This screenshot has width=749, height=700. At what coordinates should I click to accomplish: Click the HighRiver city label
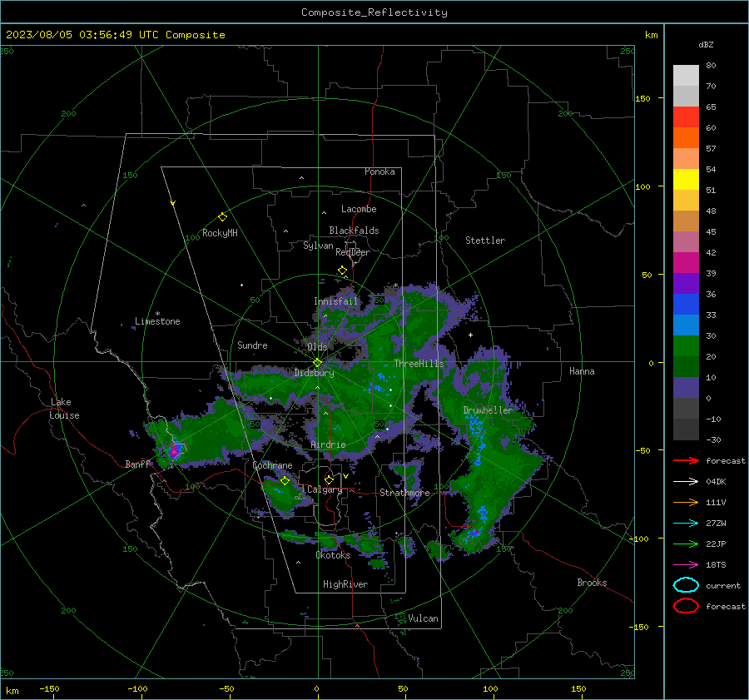345,584
